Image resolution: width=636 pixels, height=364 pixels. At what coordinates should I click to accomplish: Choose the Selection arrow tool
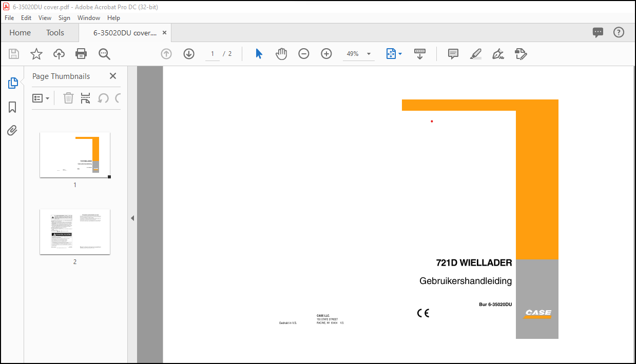click(x=259, y=54)
